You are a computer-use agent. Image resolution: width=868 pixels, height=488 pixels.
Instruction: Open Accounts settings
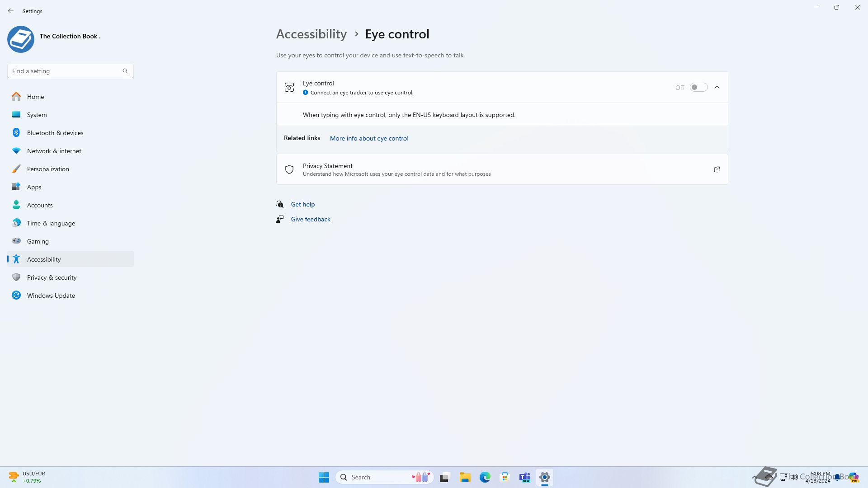pos(70,205)
